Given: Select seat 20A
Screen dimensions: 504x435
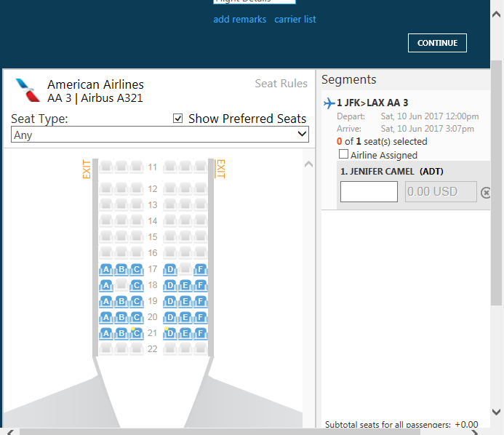Looking at the screenshot, I should [x=106, y=318].
